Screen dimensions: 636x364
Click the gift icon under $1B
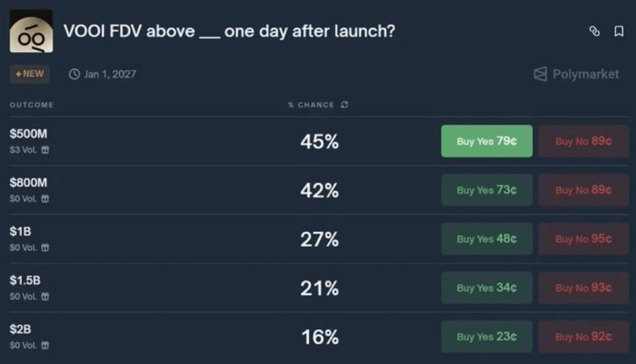tap(45, 247)
